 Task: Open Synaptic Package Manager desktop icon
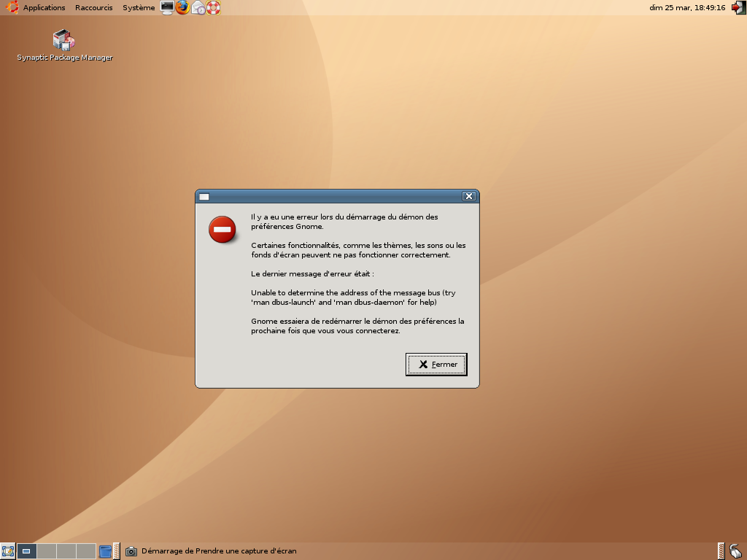tap(64, 46)
